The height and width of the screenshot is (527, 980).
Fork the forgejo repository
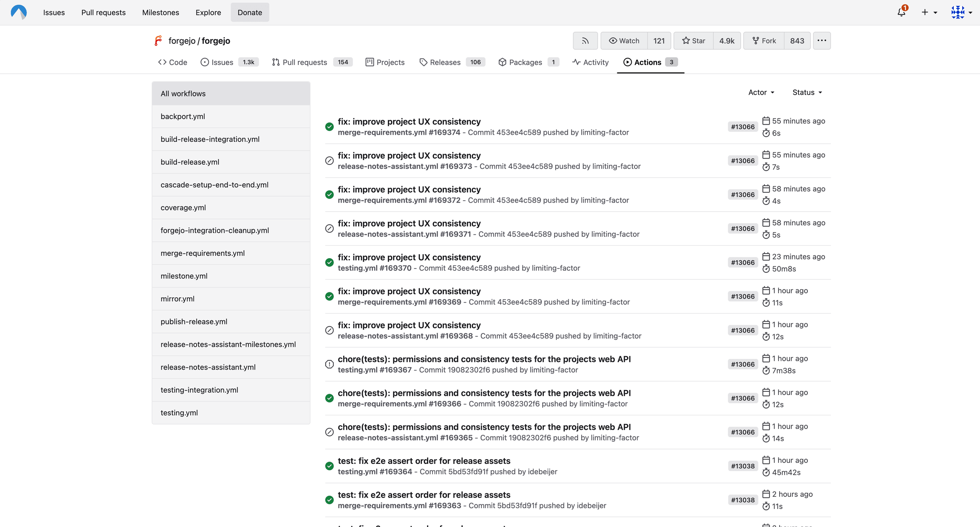point(764,41)
